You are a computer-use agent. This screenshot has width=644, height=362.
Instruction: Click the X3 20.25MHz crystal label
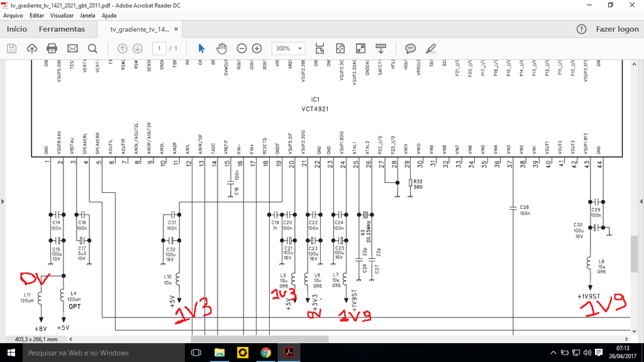click(x=365, y=233)
